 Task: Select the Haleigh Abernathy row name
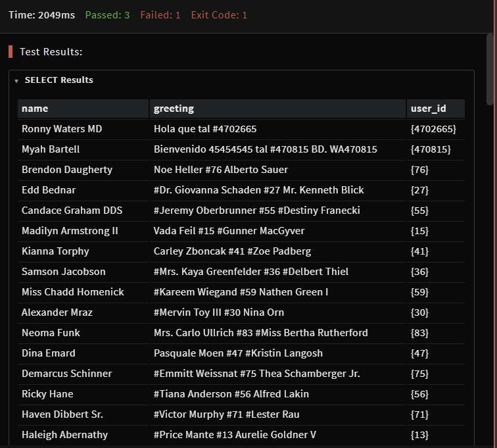click(x=64, y=435)
